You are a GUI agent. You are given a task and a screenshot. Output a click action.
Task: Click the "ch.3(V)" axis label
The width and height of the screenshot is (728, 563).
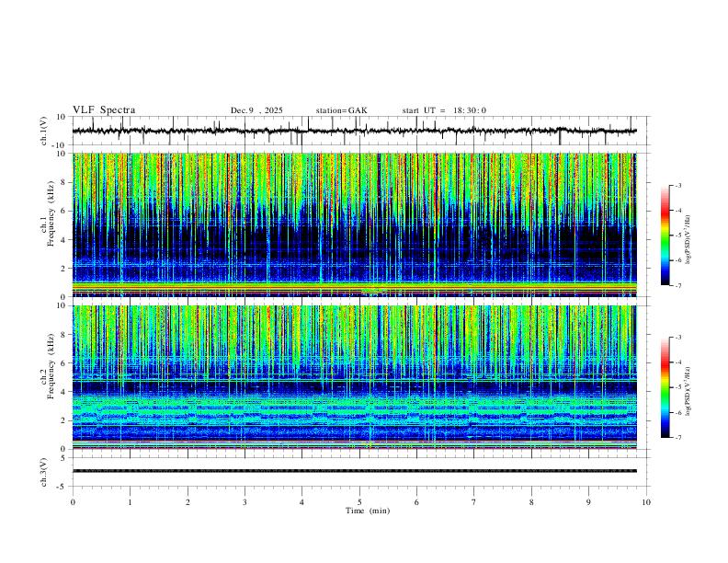tap(44, 472)
